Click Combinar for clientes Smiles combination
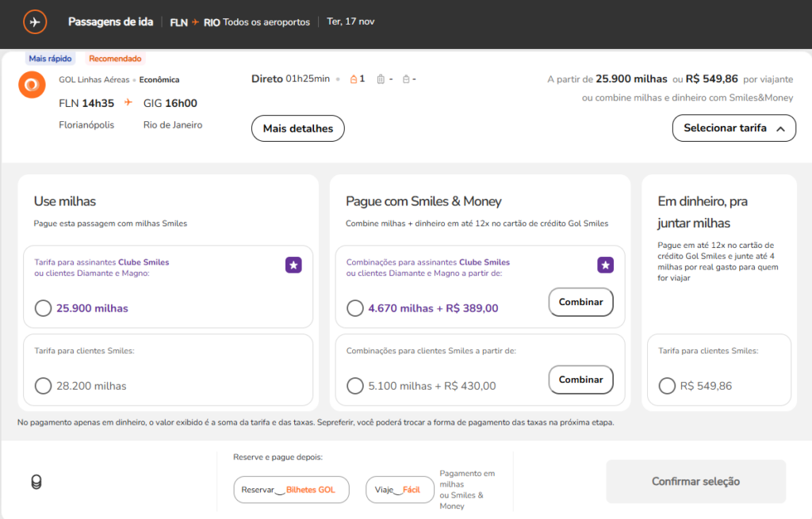The width and height of the screenshot is (812, 519). [x=581, y=380]
